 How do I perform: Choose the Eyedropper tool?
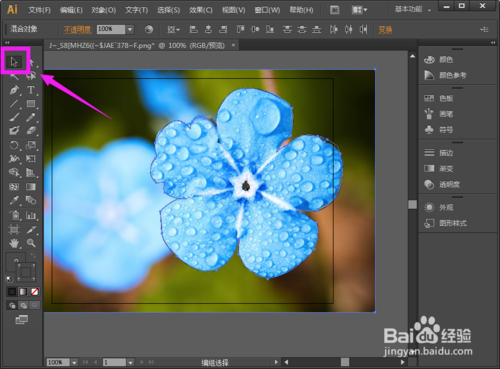(x=14, y=200)
